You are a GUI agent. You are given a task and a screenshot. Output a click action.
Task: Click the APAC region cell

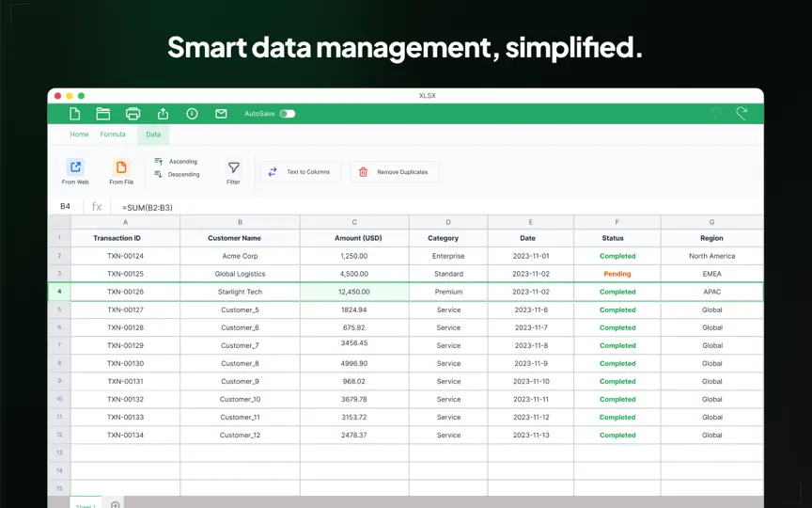(x=711, y=292)
